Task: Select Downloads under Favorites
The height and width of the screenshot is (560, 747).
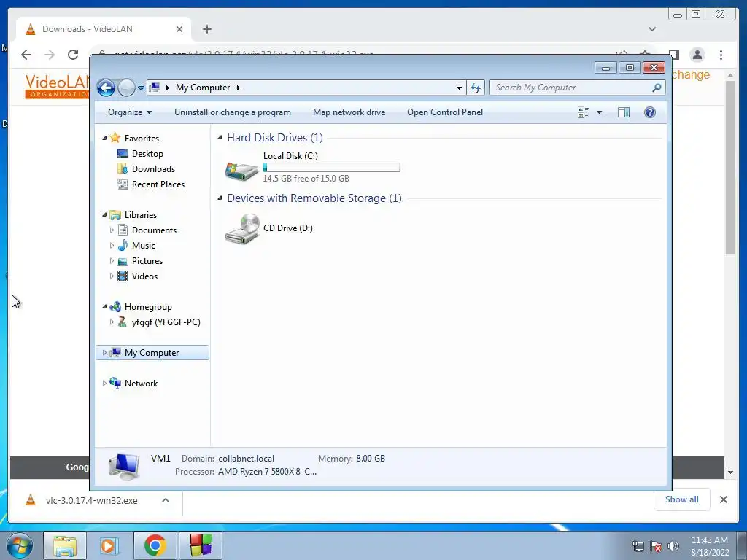Action: tap(153, 169)
